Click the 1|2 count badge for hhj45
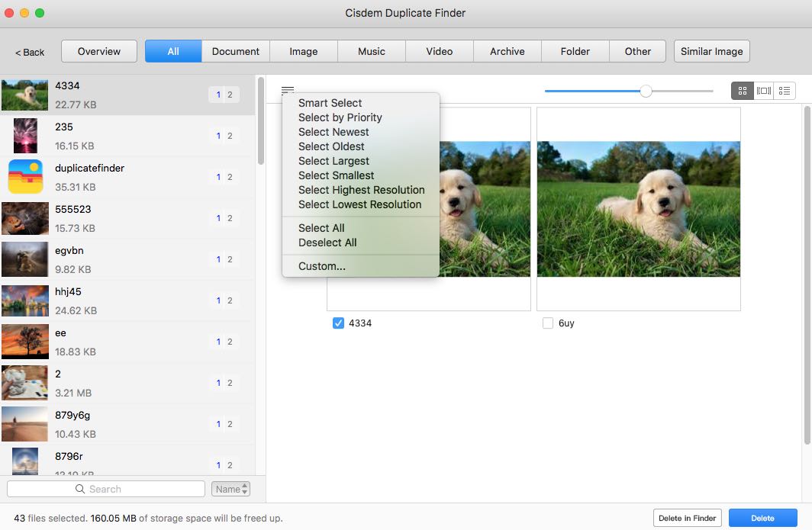Screen dimensions: 812x530 (224, 300)
